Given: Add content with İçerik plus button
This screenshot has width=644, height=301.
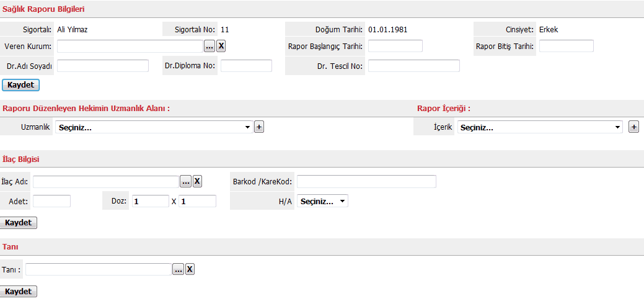Looking at the screenshot, I should point(633,127).
